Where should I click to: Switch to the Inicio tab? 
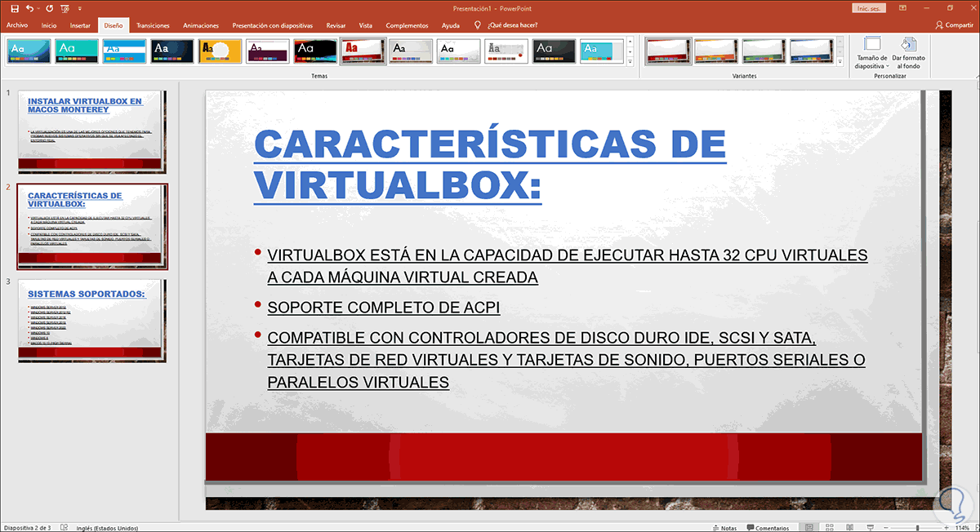coord(49,25)
